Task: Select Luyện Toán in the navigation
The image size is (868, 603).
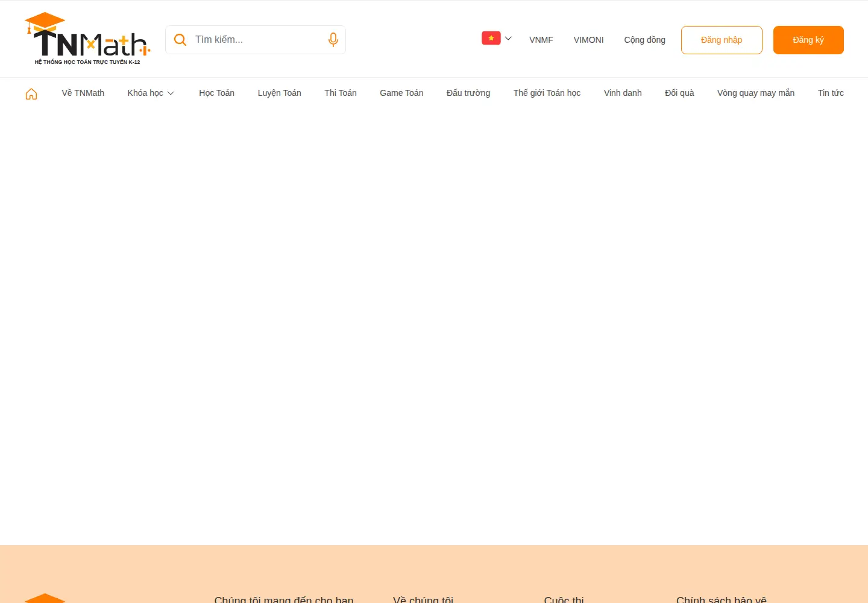Action: (279, 93)
